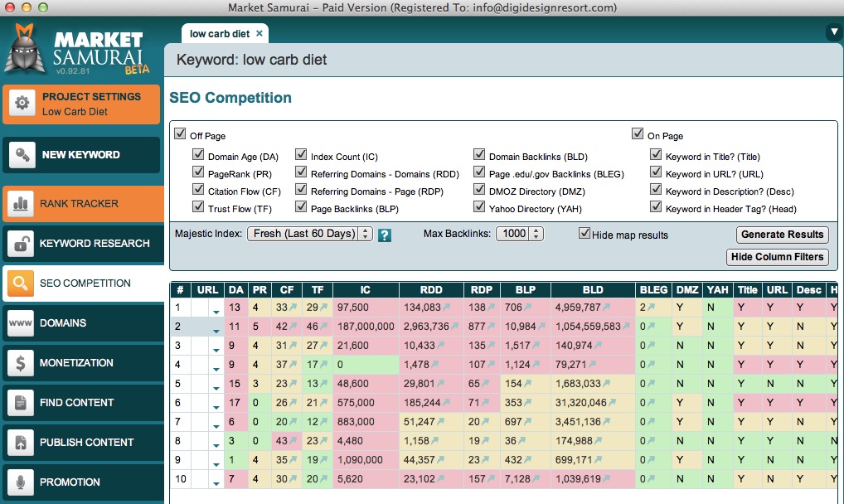Toggle the Off Page checkbox
This screenshot has height=504, width=844.
180,133
